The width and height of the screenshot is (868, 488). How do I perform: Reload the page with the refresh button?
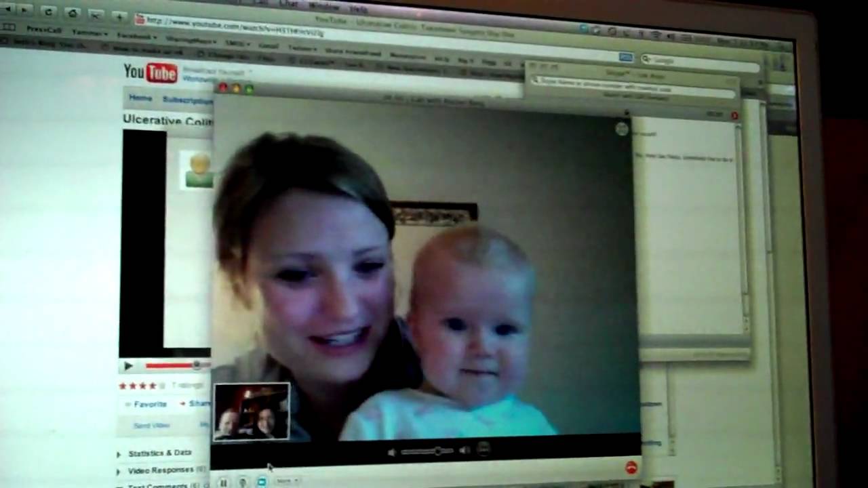pos(48,12)
